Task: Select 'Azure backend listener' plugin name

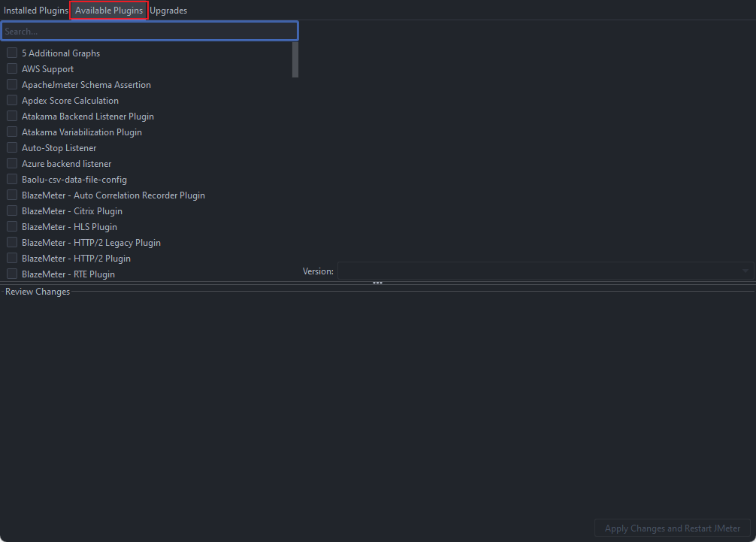Action: coord(67,164)
